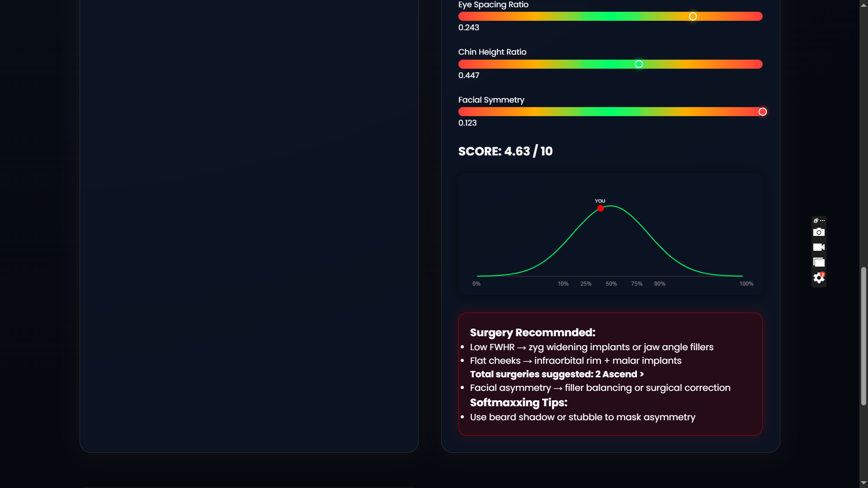This screenshot has height=488, width=868.
Task: Click the Chin Height Ratio slider handle
Action: coord(639,64)
